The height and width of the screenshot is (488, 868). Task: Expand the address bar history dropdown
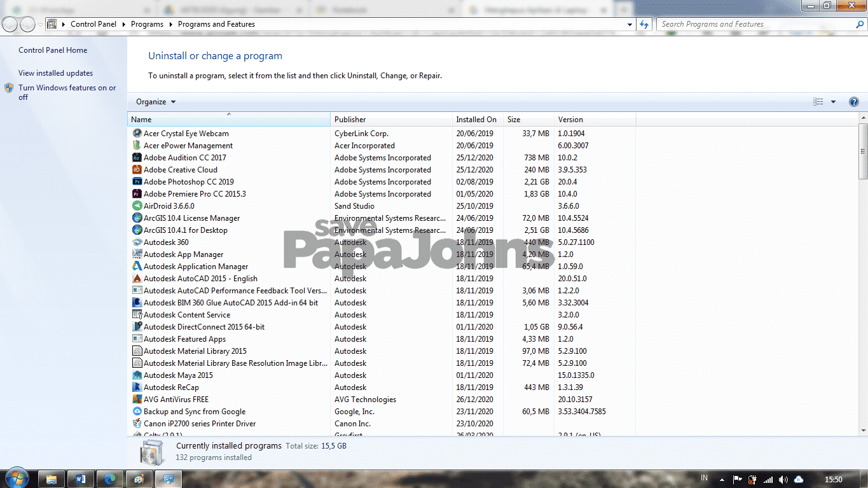point(630,24)
